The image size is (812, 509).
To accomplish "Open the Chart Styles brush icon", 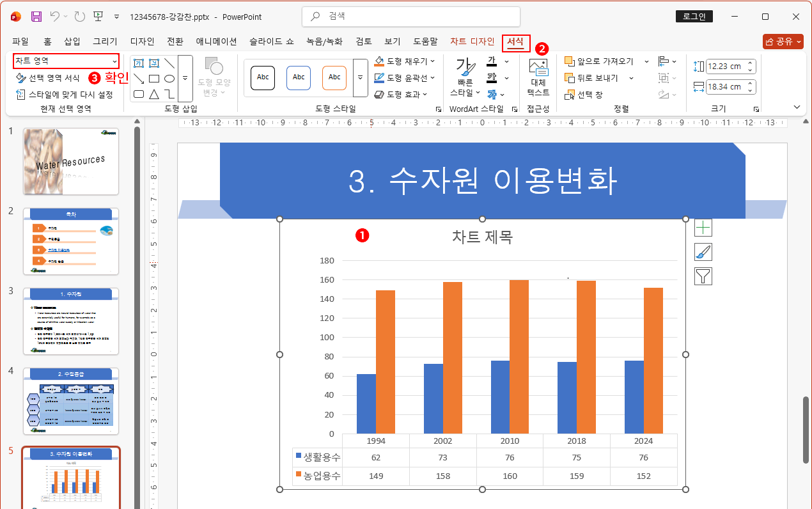I will [x=703, y=251].
